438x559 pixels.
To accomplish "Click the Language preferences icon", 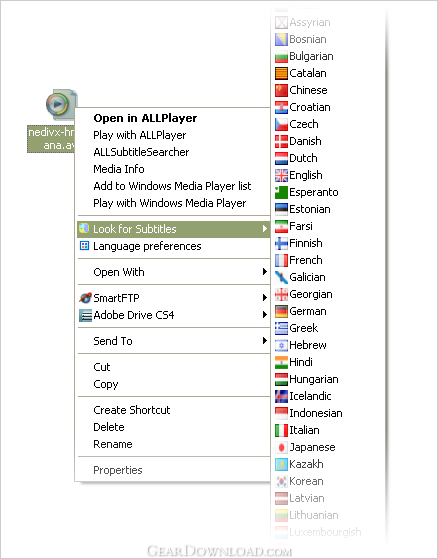I will [x=84, y=246].
